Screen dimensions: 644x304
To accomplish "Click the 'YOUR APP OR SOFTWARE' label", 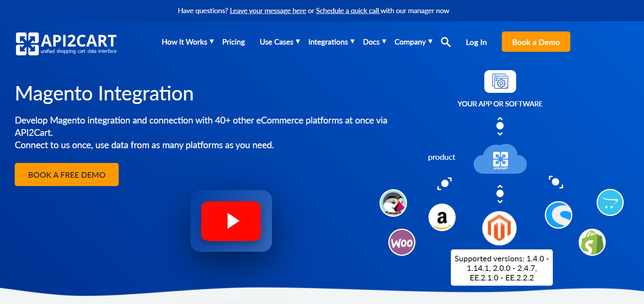I will coord(500,104).
